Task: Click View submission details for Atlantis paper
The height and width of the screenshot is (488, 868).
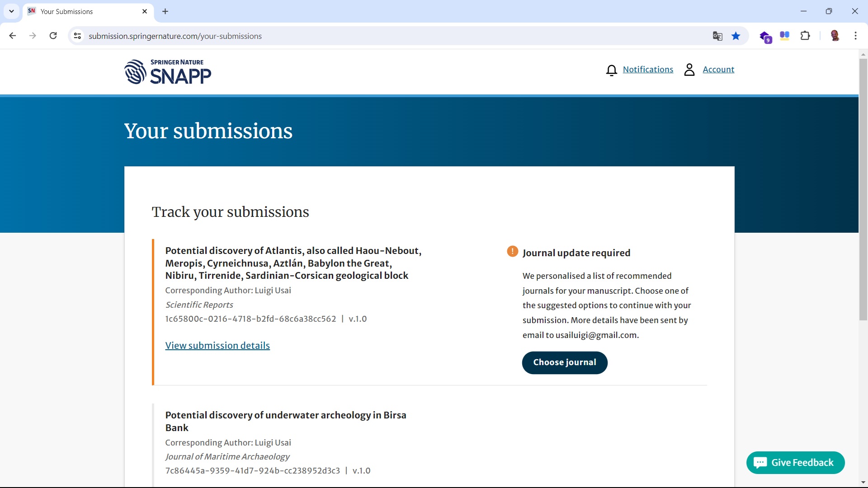Action: coord(217,346)
